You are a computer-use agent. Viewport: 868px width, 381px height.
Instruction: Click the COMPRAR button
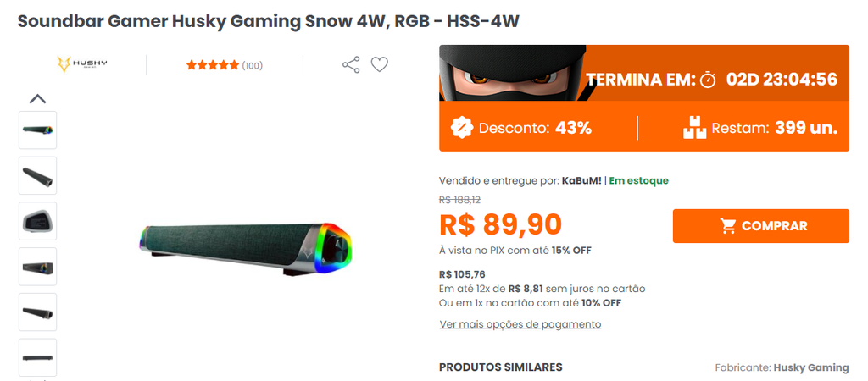coord(760,225)
